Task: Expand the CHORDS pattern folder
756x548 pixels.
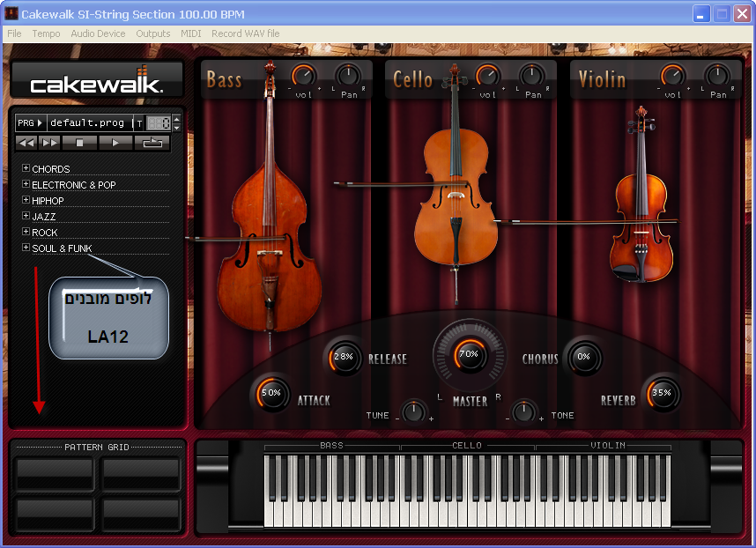Action: click(x=26, y=167)
